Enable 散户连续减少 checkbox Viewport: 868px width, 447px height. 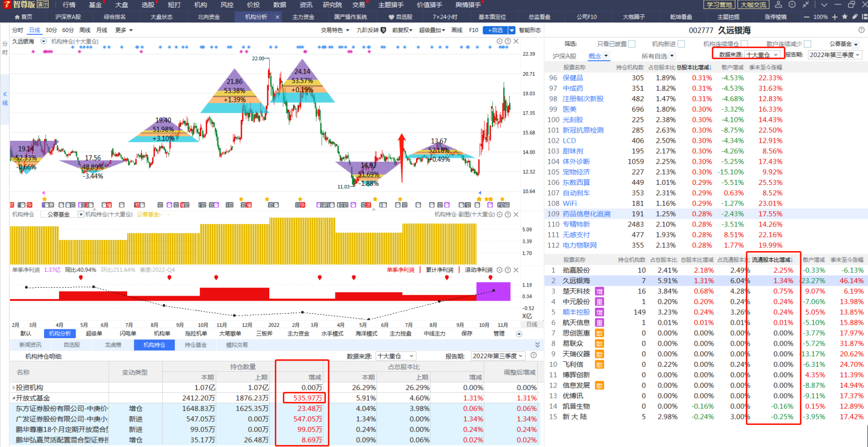[807, 44]
